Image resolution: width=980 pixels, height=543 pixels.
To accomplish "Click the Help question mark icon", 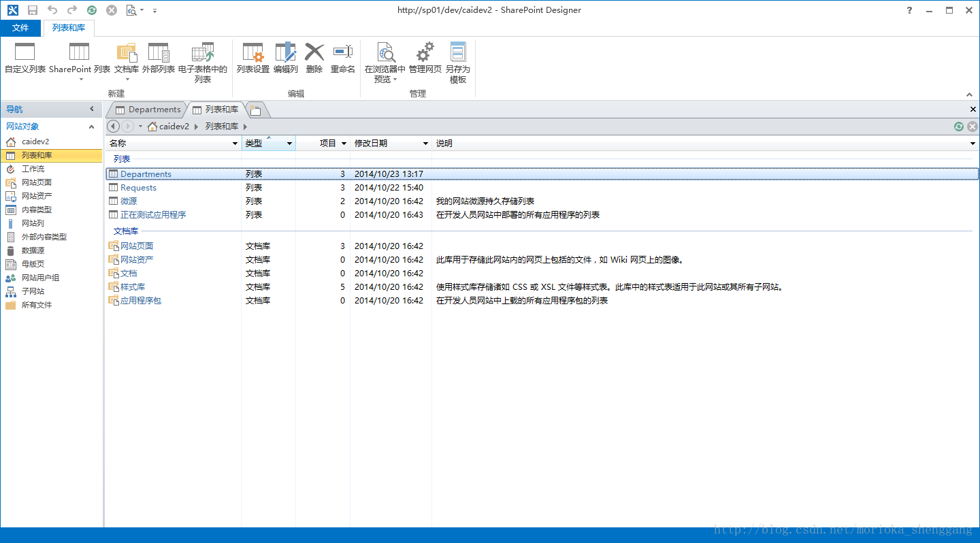I will coord(909,10).
